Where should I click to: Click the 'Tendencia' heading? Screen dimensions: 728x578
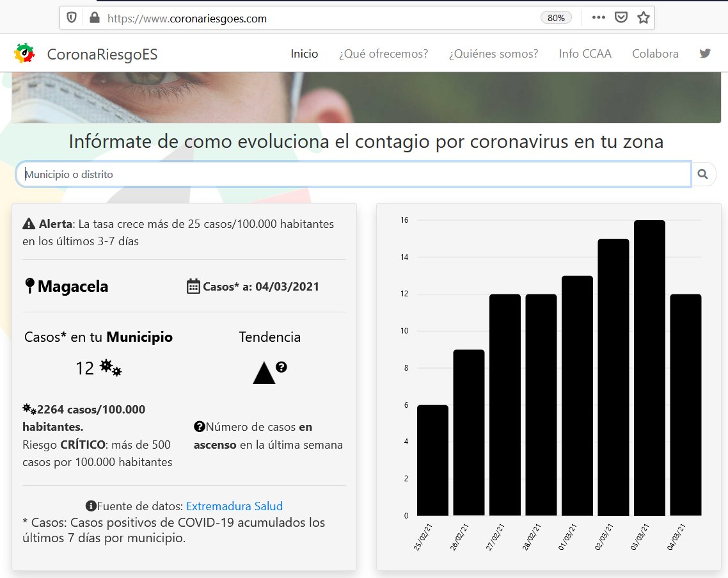270,337
